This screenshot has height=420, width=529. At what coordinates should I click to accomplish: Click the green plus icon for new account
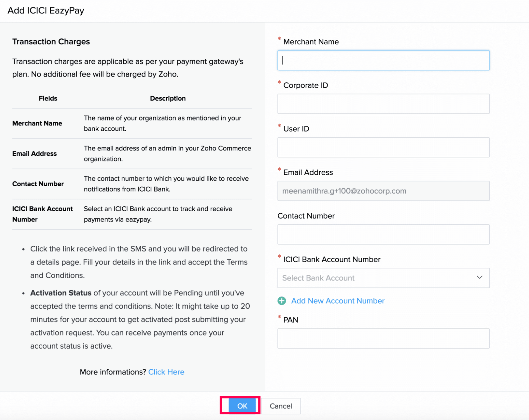pos(282,301)
